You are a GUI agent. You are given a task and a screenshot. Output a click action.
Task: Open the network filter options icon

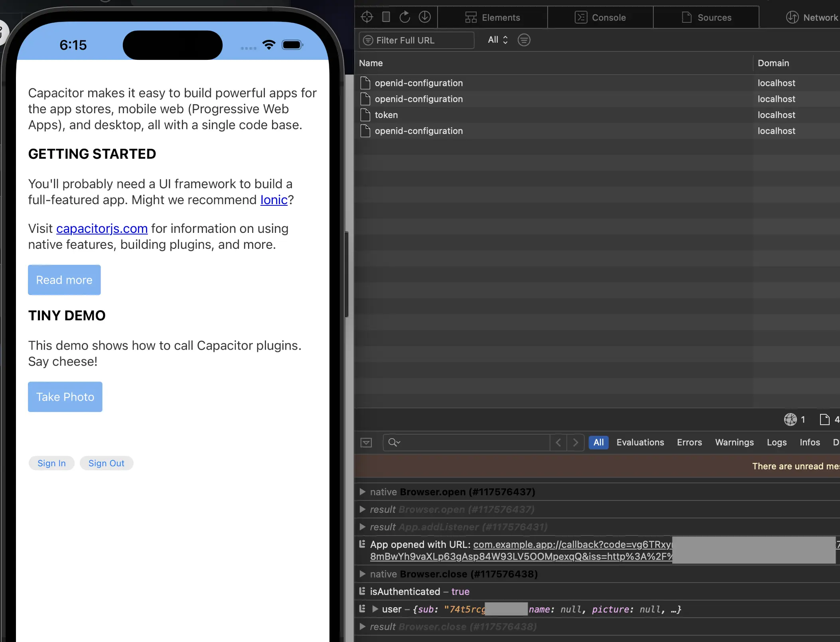point(524,40)
